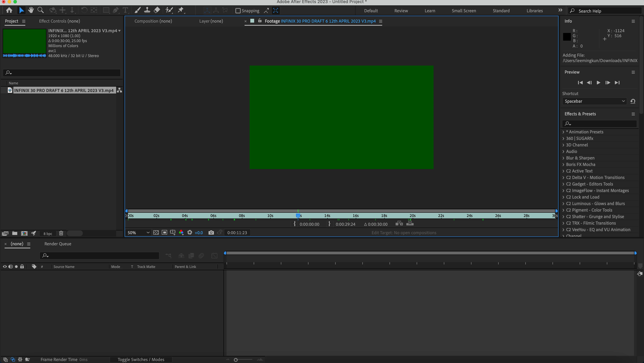The image size is (644, 363).
Task: Switch to the Render Queue tab
Action: point(58,244)
